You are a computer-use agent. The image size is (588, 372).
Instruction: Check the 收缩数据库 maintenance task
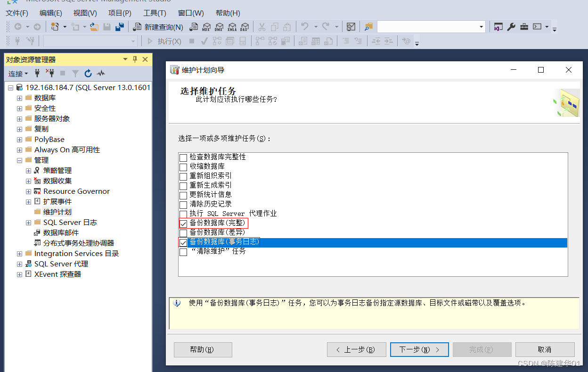click(183, 166)
